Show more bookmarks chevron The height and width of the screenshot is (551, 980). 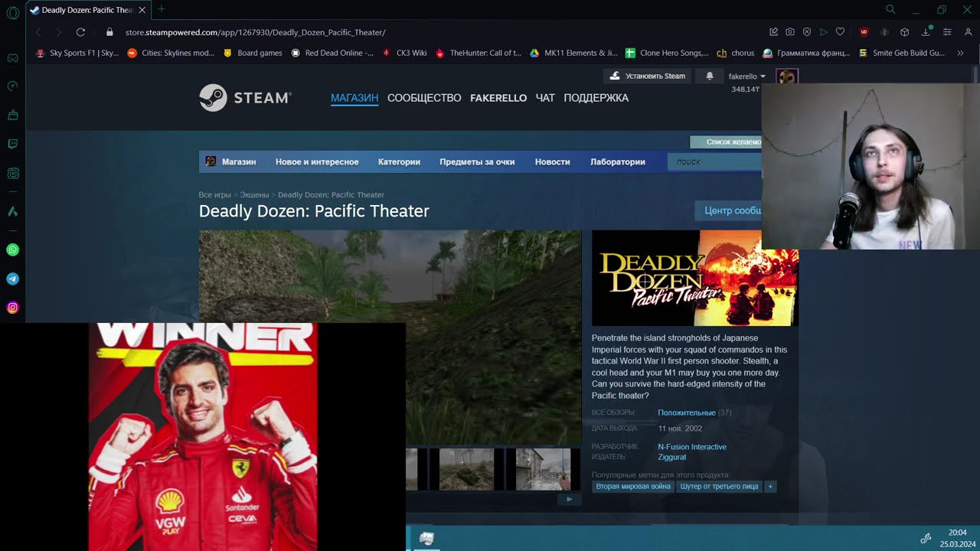click(961, 53)
